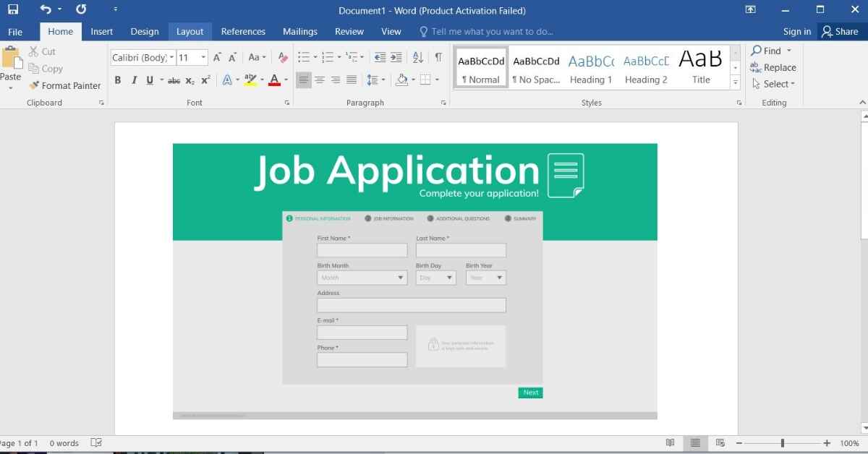The width and height of the screenshot is (868, 454).
Task: Open the font color dropdown arrow
Action: [x=286, y=80]
